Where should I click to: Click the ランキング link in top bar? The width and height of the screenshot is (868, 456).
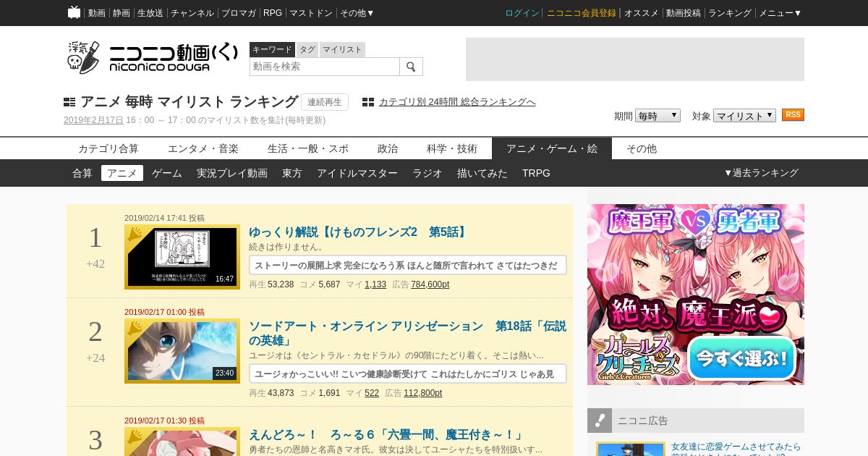730,13
